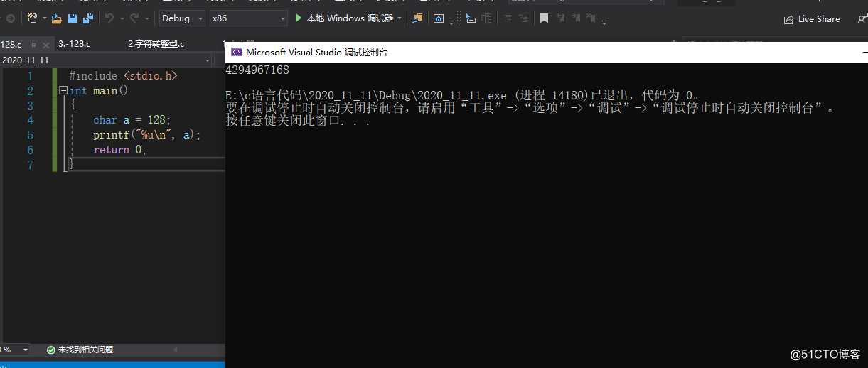Image resolution: width=868 pixels, height=368 pixels.
Task: Click the green check status icon
Action: pyautogui.click(x=51, y=350)
